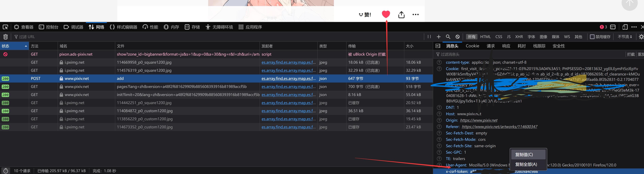
Task: Open the 查看器 inspector tab
Action: tap(24, 27)
